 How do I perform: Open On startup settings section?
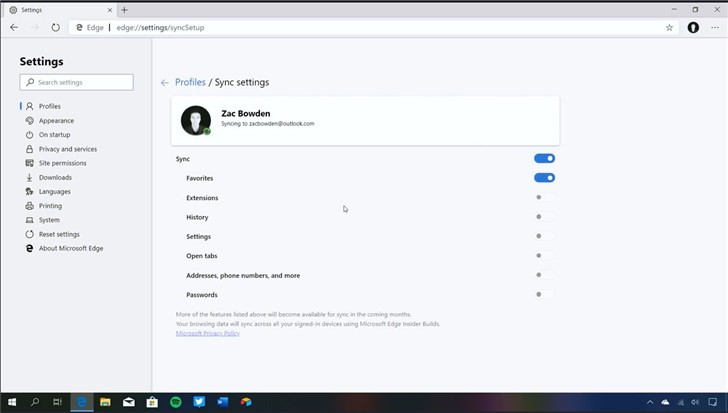tap(48, 135)
